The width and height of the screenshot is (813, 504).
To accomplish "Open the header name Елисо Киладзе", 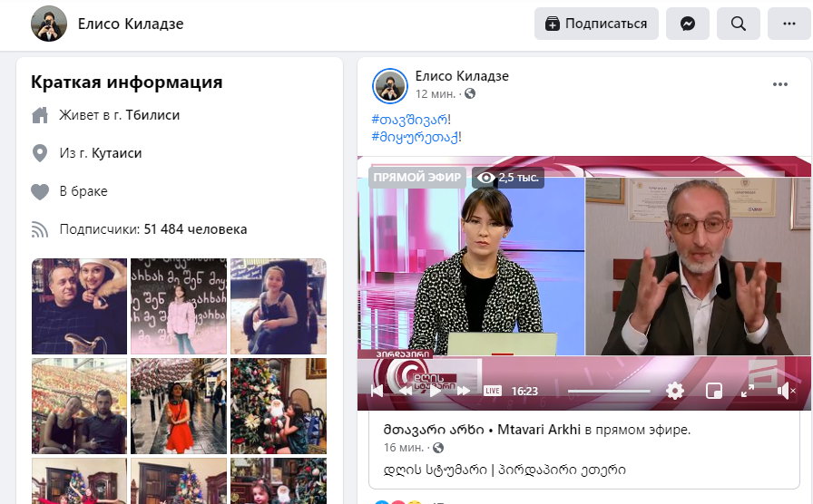I will coord(131,24).
